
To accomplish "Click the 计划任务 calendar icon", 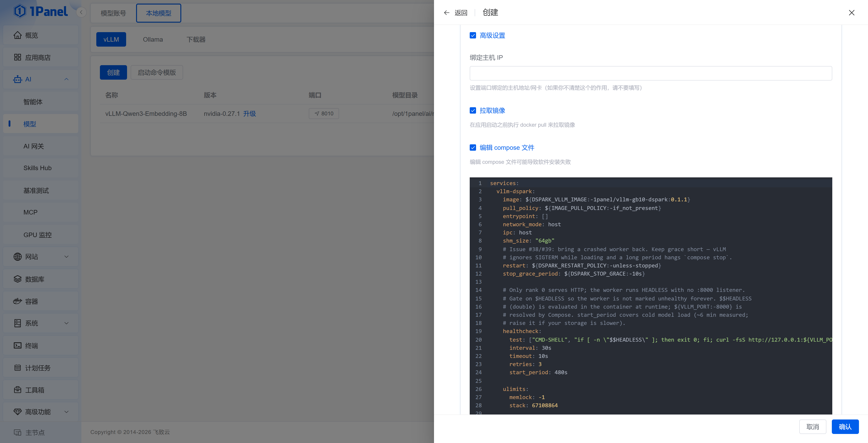I will [x=18, y=368].
